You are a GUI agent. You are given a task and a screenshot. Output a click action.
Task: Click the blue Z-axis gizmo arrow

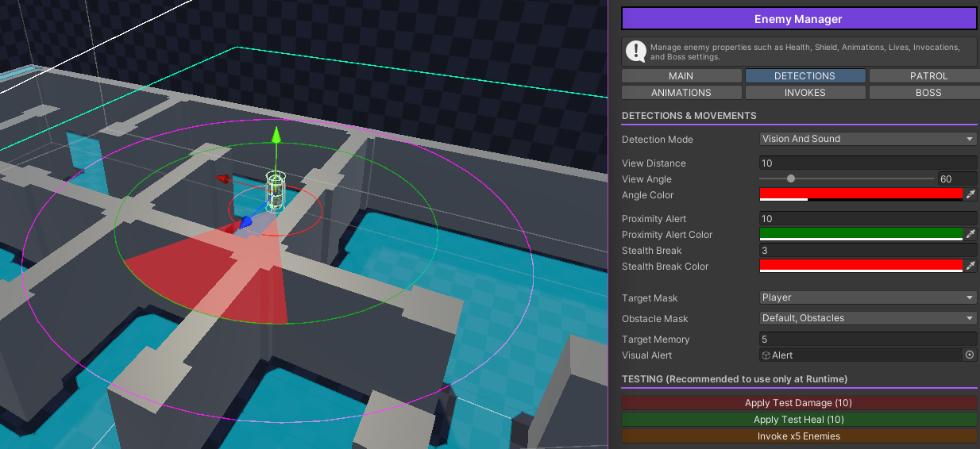click(245, 224)
